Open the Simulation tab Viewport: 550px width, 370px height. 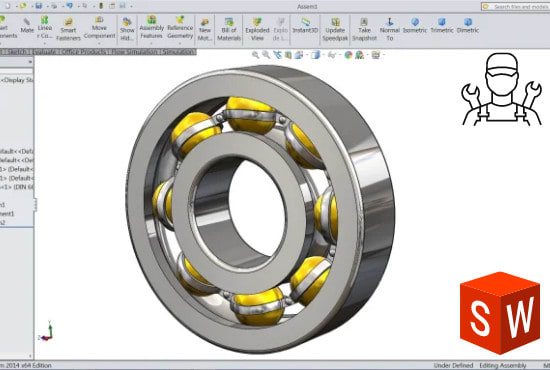[x=178, y=52]
